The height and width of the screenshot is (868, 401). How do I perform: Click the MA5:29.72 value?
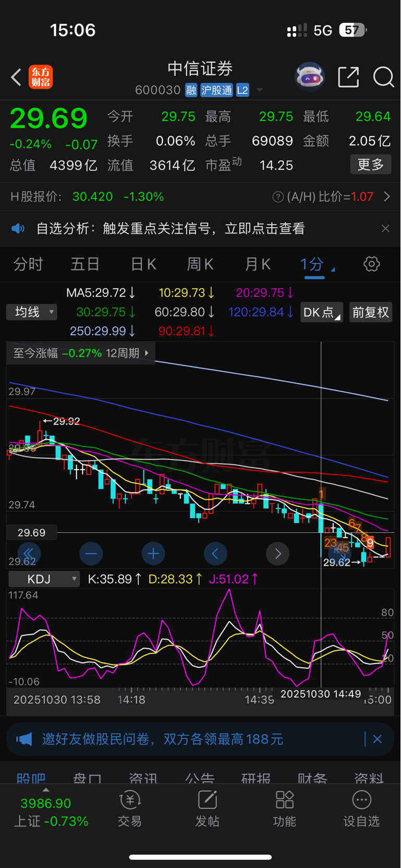[x=101, y=293]
